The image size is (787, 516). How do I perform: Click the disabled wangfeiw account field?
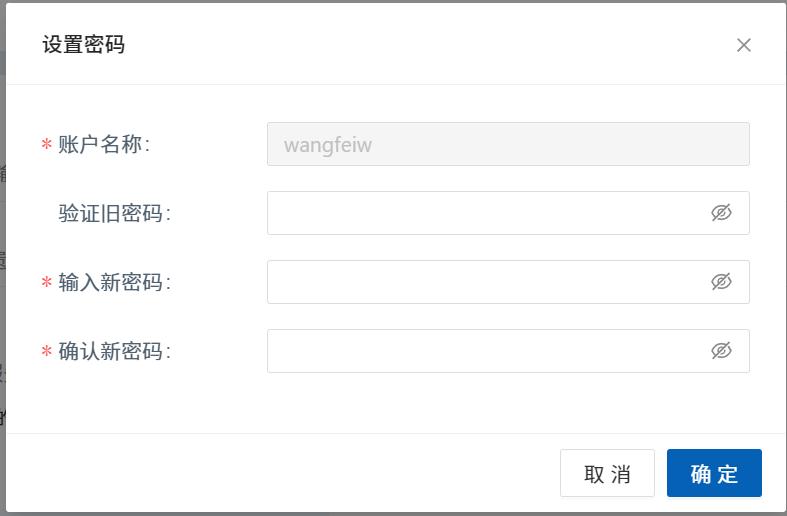point(508,144)
